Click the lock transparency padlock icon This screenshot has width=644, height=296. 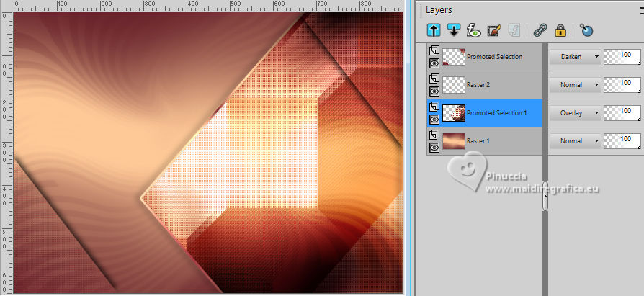pos(560,30)
